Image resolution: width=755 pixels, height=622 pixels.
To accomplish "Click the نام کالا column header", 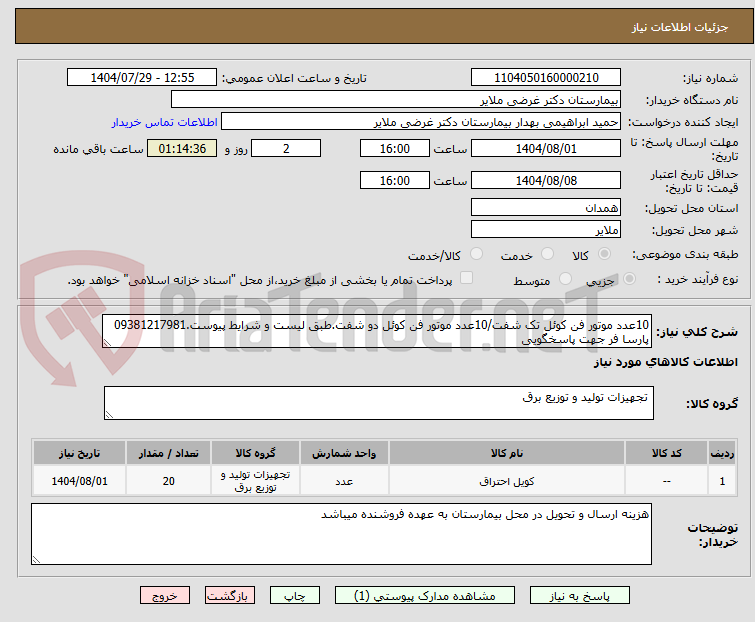I will click(507, 453).
